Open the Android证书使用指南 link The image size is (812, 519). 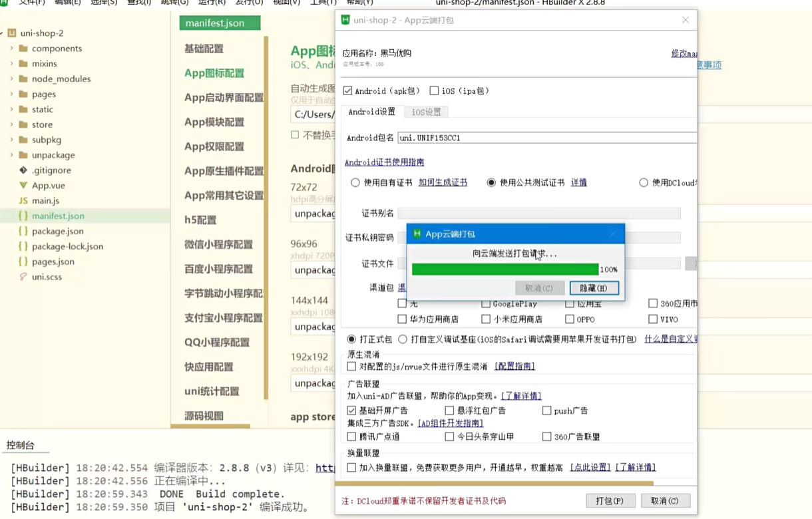384,162
